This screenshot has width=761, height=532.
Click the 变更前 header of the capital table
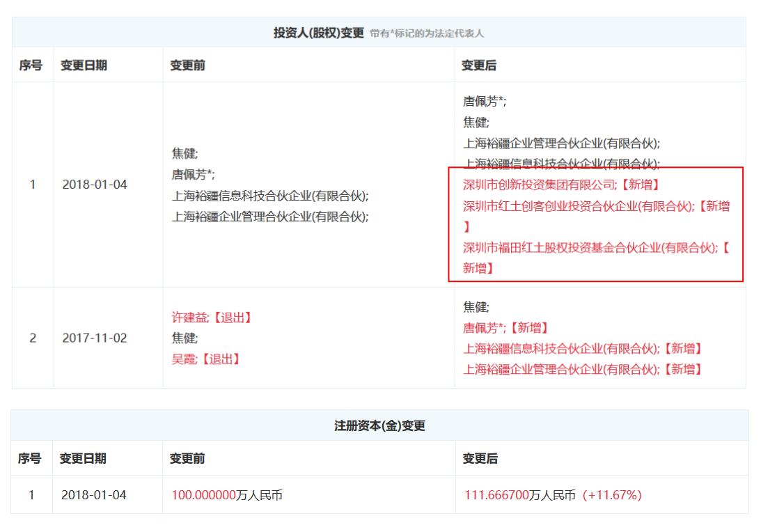187,458
